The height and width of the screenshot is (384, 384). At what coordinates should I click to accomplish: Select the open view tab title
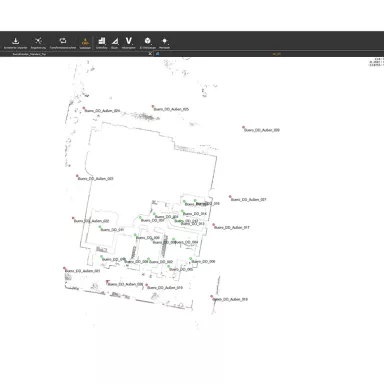click(29, 54)
